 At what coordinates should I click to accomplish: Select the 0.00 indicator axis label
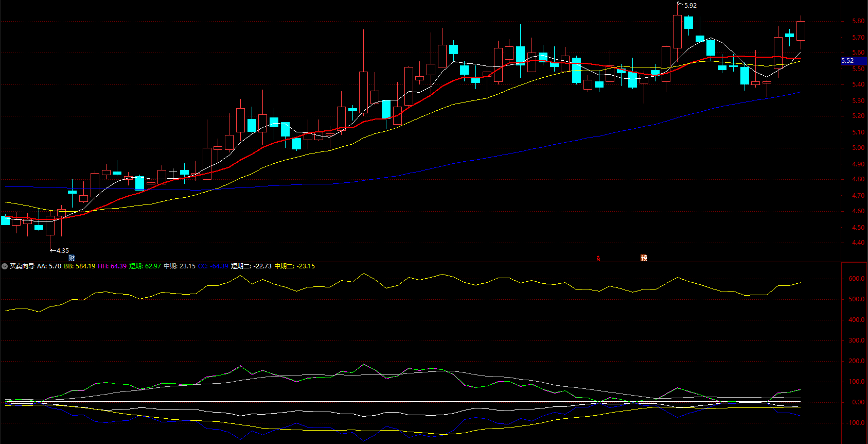pos(858,402)
